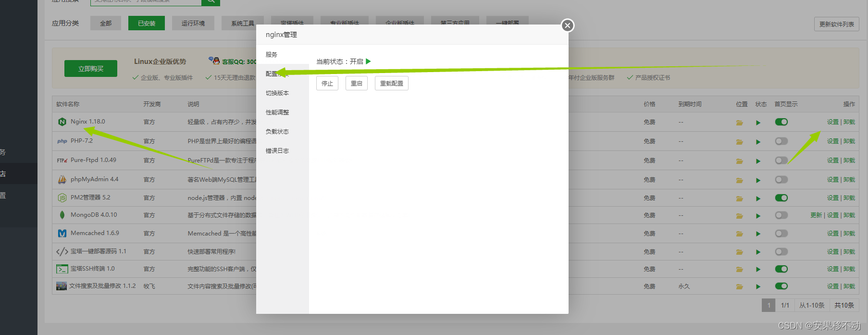Click the phpMyAdmin sailboat icon
868x335 pixels.
tap(62, 180)
